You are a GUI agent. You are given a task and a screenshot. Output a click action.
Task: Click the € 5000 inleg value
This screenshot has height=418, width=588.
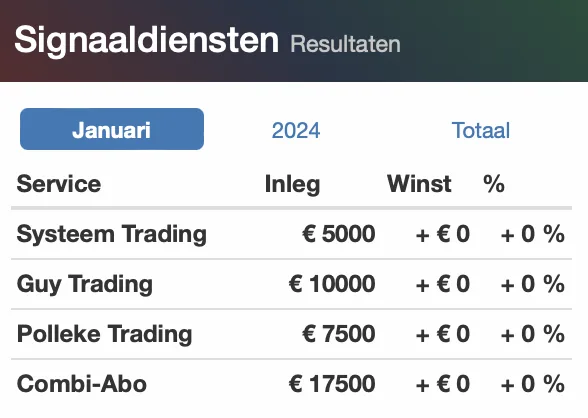click(339, 234)
